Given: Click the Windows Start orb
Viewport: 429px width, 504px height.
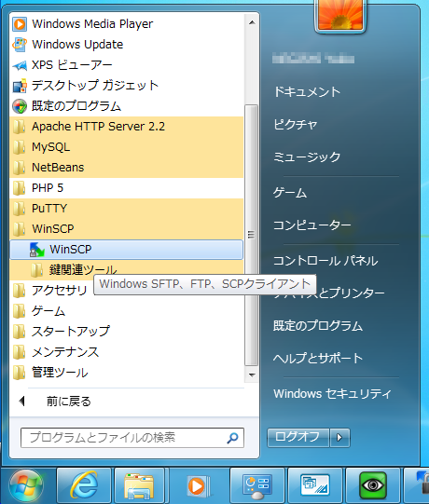Looking at the screenshot, I should [x=26, y=486].
